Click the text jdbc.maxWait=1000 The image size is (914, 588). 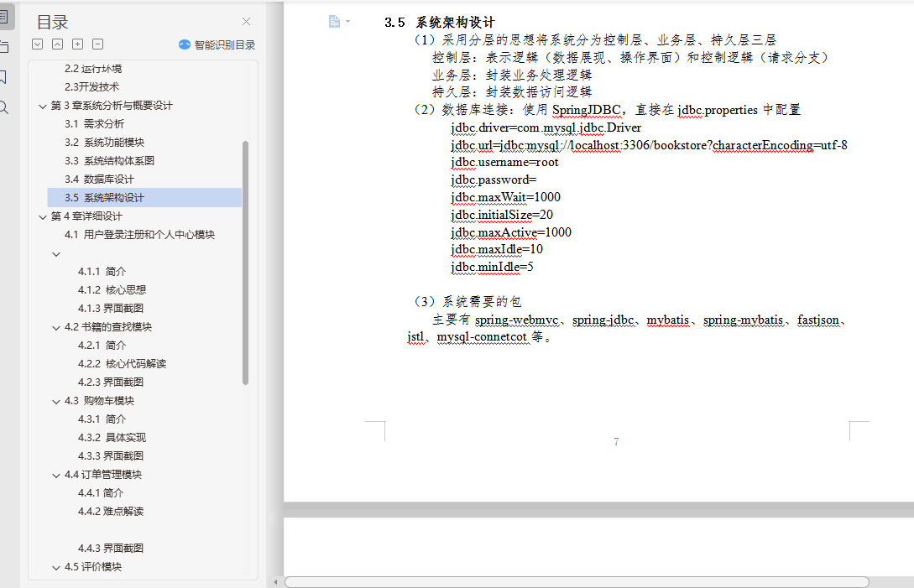click(x=505, y=198)
